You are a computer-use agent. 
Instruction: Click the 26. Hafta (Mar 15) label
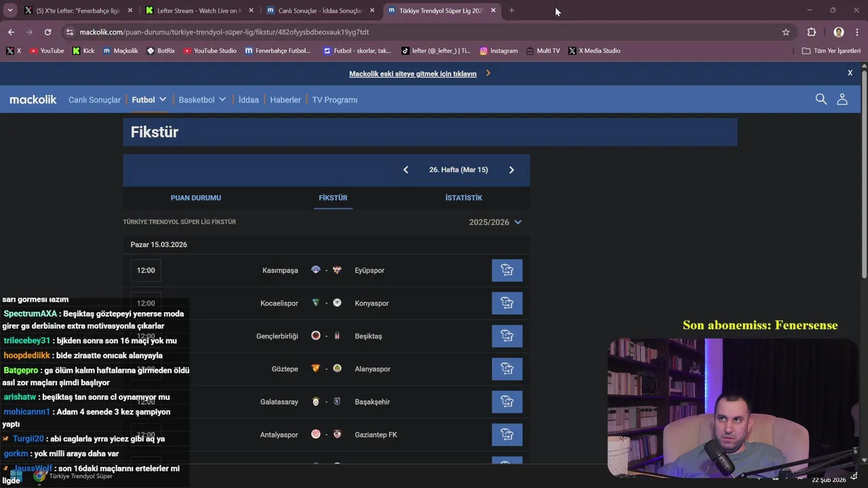coord(458,169)
